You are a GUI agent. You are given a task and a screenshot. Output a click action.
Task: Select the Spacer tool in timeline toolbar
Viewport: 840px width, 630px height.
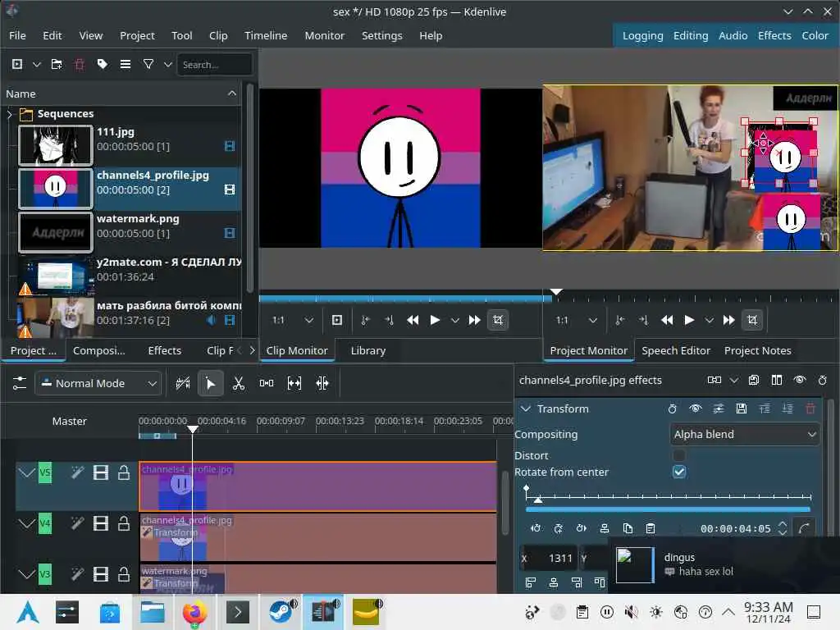click(x=267, y=383)
